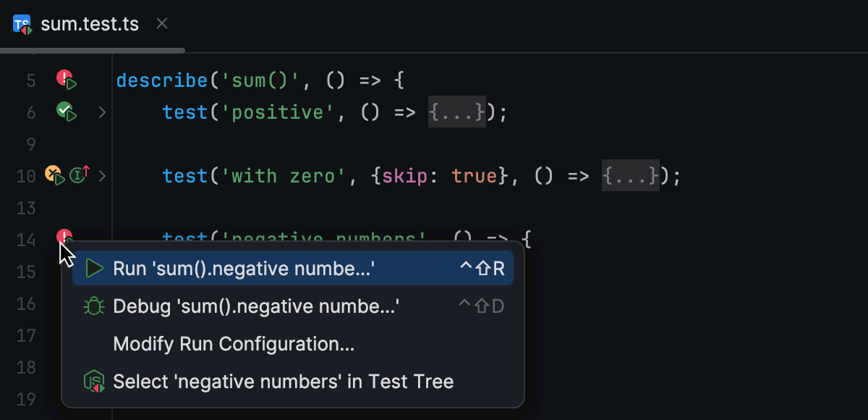Select Debug 'sum().negative numbe...' menu entry
This screenshot has width=868, height=420.
[x=293, y=306]
